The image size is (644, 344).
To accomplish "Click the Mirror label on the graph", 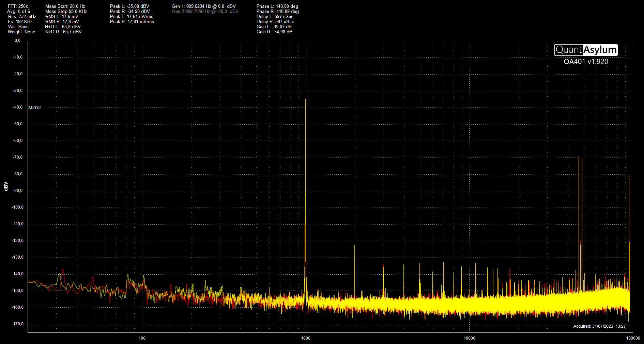I will (34, 108).
